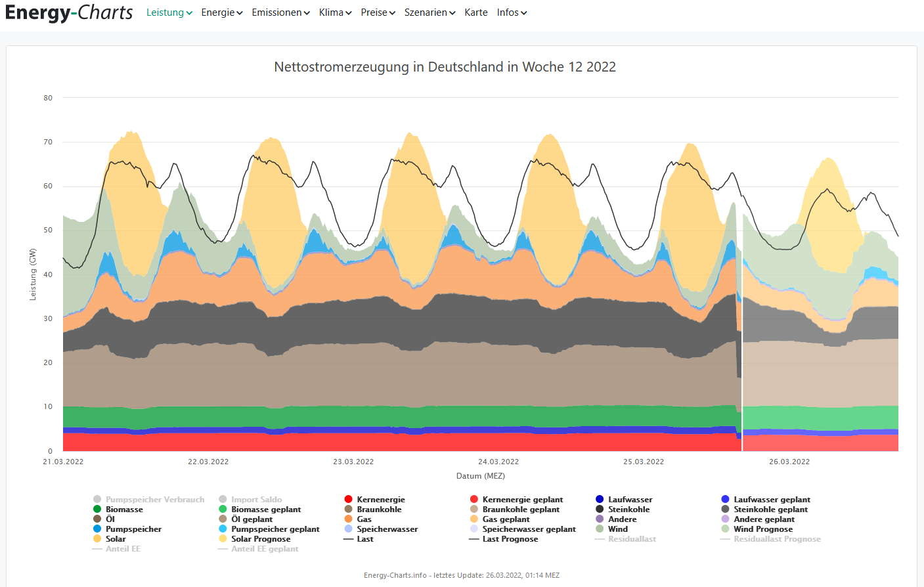Image resolution: width=924 pixels, height=587 pixels.
Task: Click the Energy-Charts.info letztes Update footer text
Action: pyautogui.click(x=462, y=575)
